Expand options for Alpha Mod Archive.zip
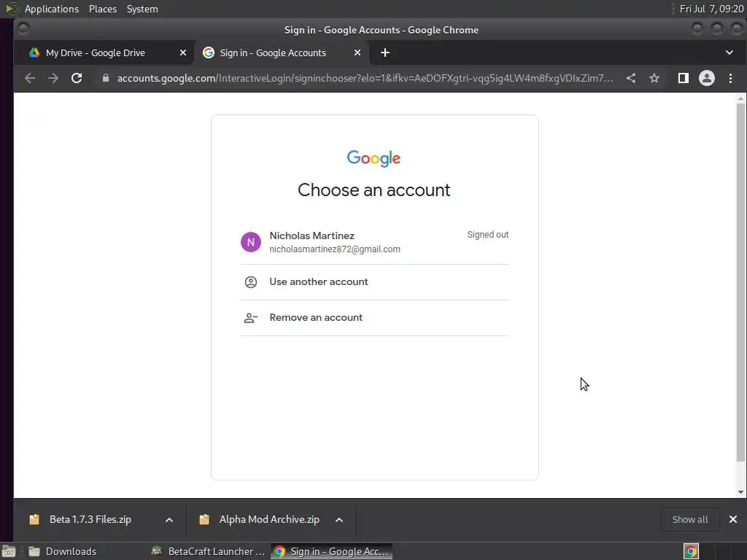This screenshot has height=560, width=747. click(x=339, y=519)
